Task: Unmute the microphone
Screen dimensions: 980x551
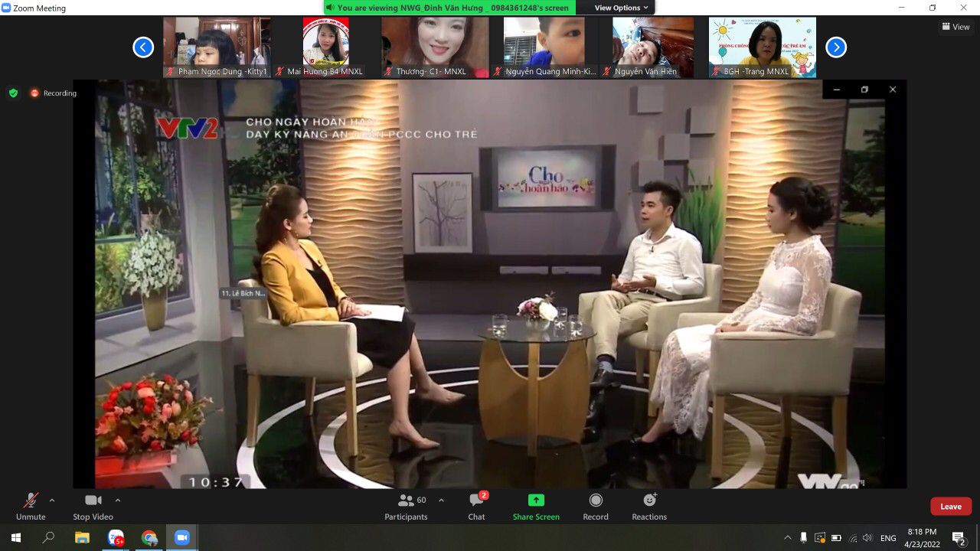Action: (x=31, y=506)
